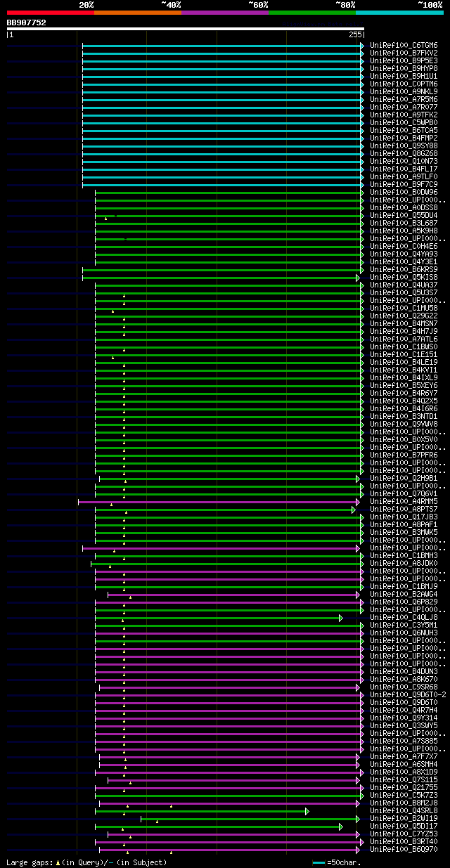Select label UniRef100_B6Q970
The height and width of the screenshot is (868, 450).
404,849
